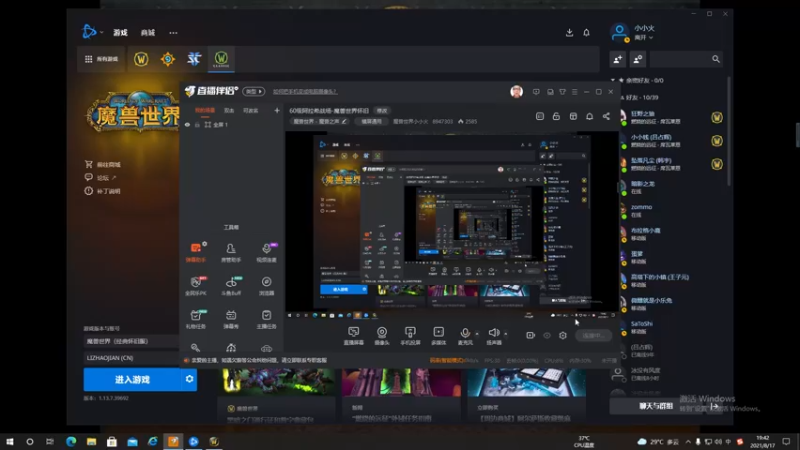Open mode pill dropdown beside 直播伴侣 logo
Screen dimensions: 800x450
(x=254, y=91)
